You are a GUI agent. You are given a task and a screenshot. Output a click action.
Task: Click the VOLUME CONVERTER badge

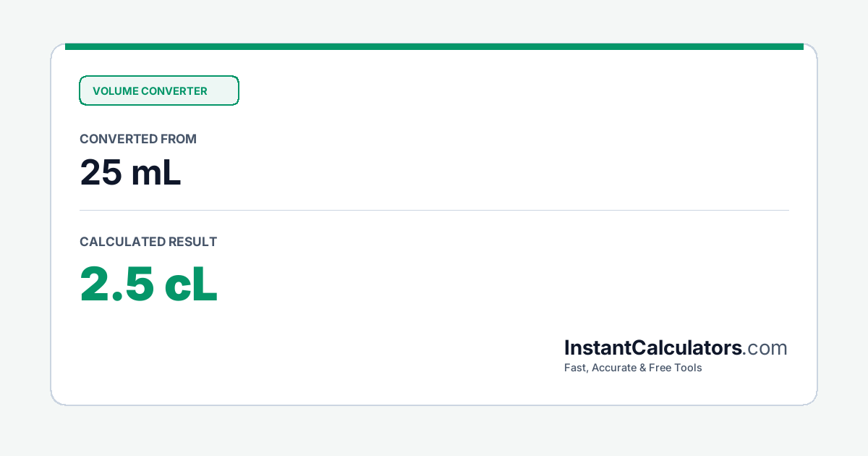point(159,90)
